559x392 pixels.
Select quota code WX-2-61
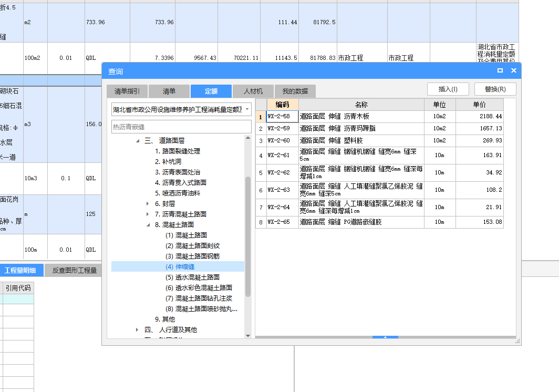[282, 155]
